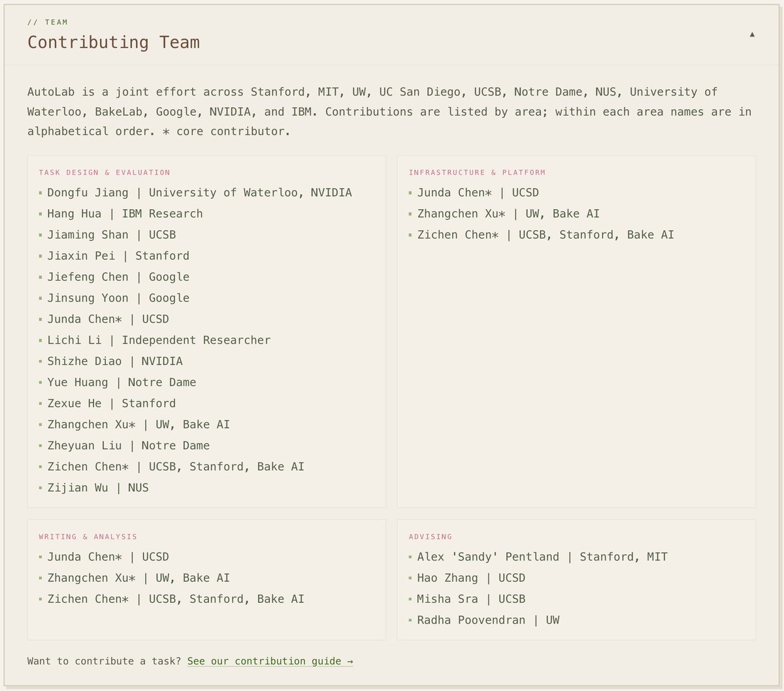Click Radha Poovendran's UW entry
Viewport: 784px width, 691px height.
coord(488,620)
